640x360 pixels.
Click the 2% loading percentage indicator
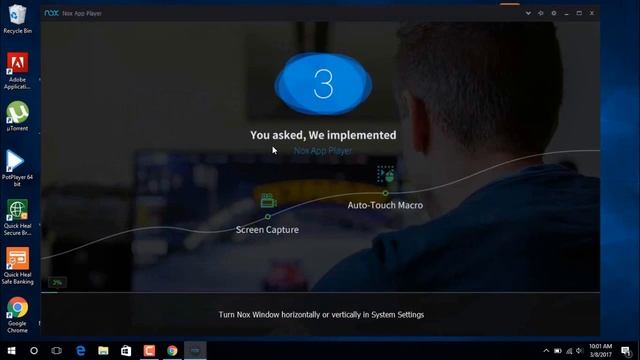click(x=57, y=282)
